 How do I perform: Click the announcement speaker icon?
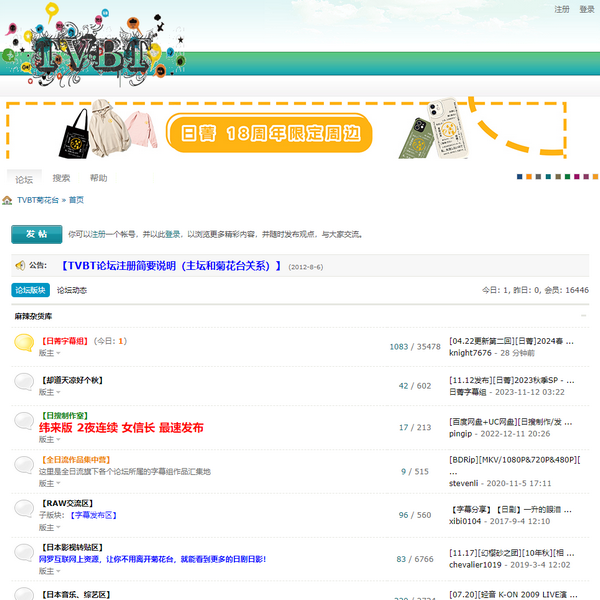coord(18,266)
